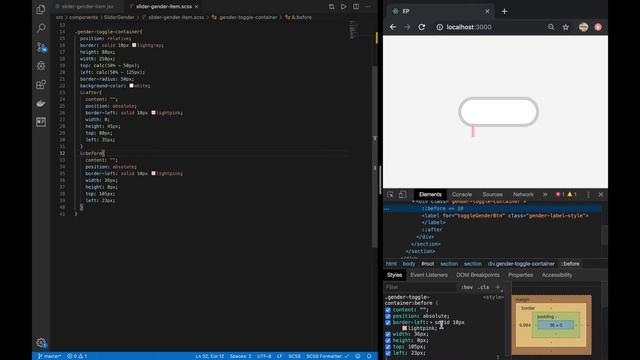Screen dimensions: 640x360
Task: Open the Run and Debug view
Action: pyautogui.click(x=41, y=66)
